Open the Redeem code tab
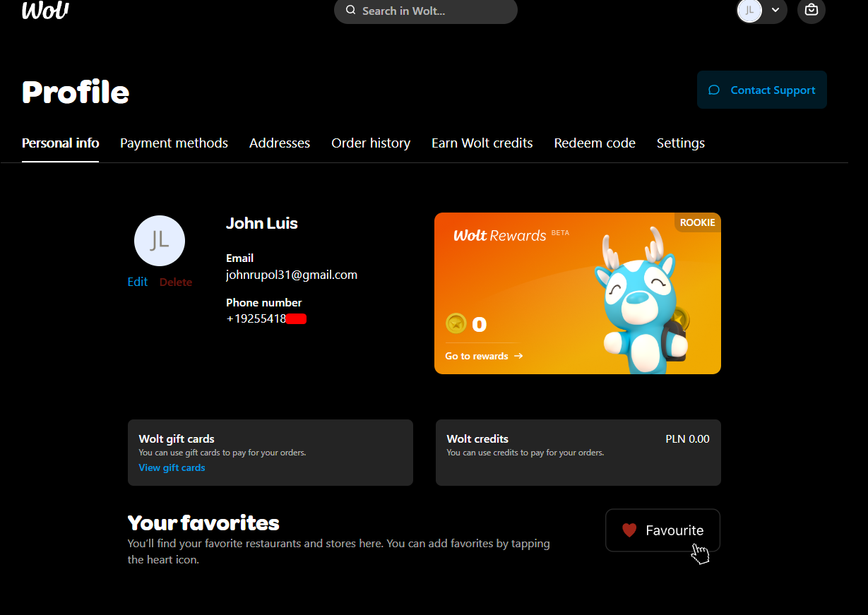 pyautogui.click(x=595, y=143)
